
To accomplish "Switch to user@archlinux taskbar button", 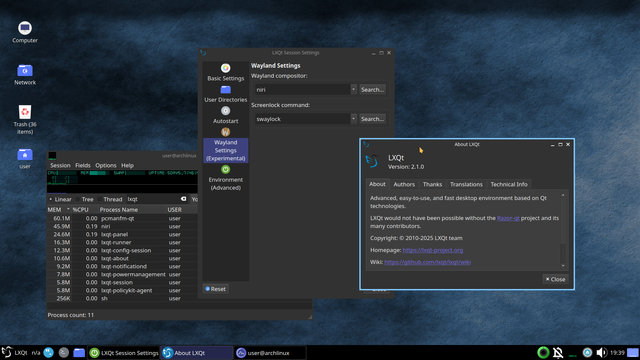I will coord(270,353).
